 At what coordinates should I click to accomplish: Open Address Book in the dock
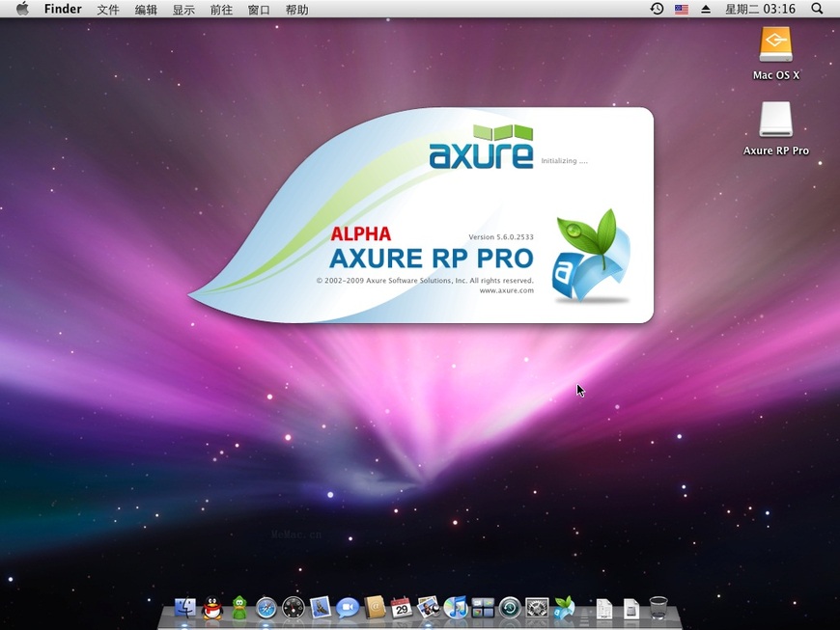(375, 608)
